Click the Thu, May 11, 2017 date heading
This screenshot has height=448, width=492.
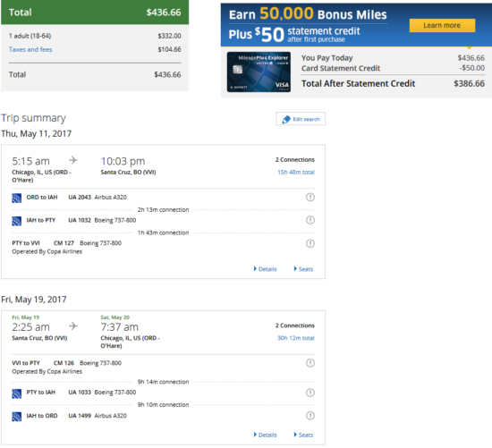tap(37, 133)
